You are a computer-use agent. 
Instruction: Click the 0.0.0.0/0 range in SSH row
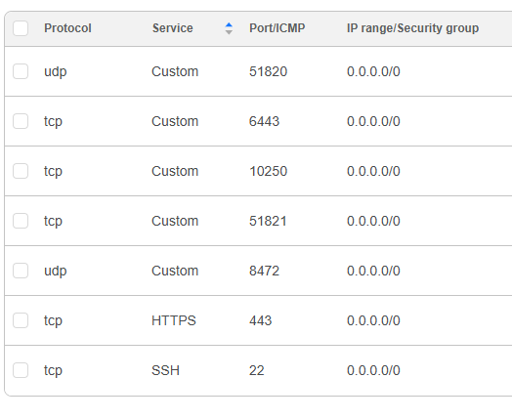click(373, 370)
